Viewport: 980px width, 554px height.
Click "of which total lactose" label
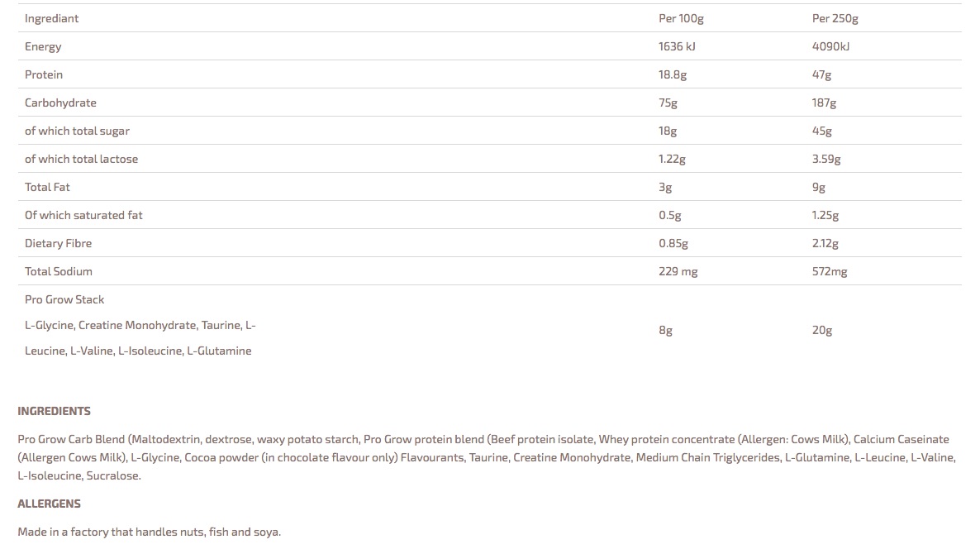pos(81,159)
